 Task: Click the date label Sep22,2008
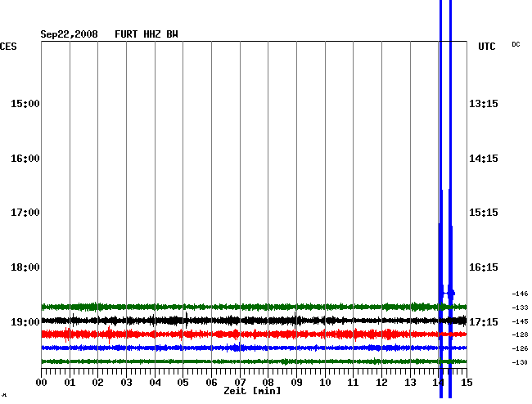[x=69, y=34]
